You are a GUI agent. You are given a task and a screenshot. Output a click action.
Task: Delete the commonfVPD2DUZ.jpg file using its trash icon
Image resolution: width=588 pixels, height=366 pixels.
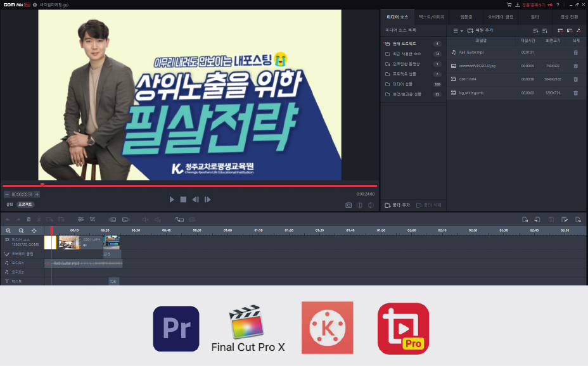pyautogui.click(x=575, y=66)
